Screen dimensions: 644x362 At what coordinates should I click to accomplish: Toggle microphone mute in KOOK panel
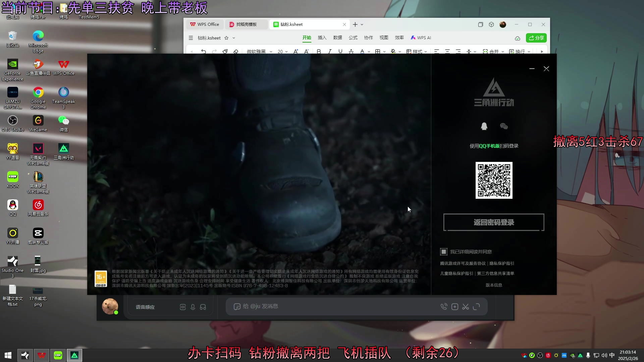coord(193,307)
